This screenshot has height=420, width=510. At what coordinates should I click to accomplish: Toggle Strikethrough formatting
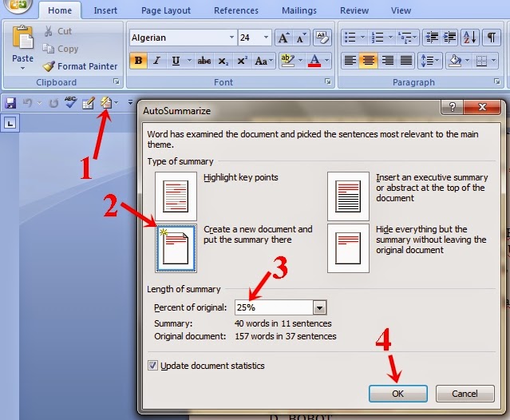click(204, 61)
